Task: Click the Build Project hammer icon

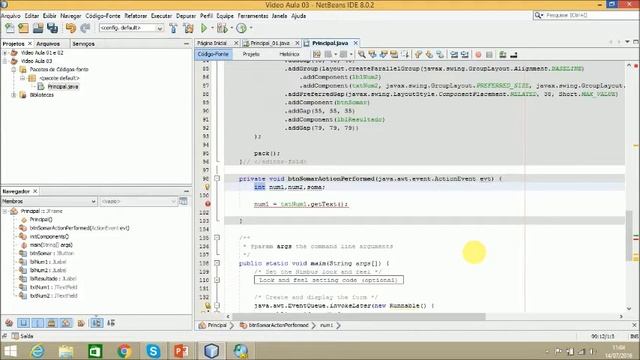Action: click(173, 28)
